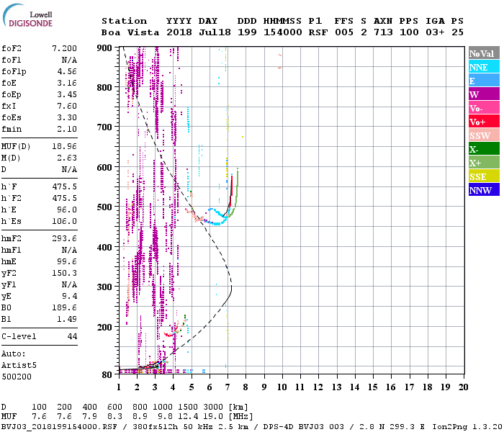Click the 199 day-of-year value
The image size is (504, 432).
[247, 32]
